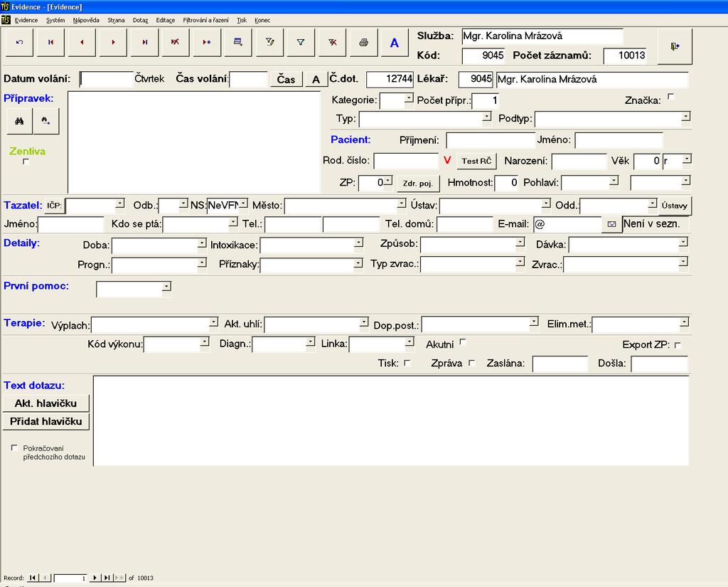Click the Akt. hlavičku button
Viewport: 728px width, 587px height.
45,403
